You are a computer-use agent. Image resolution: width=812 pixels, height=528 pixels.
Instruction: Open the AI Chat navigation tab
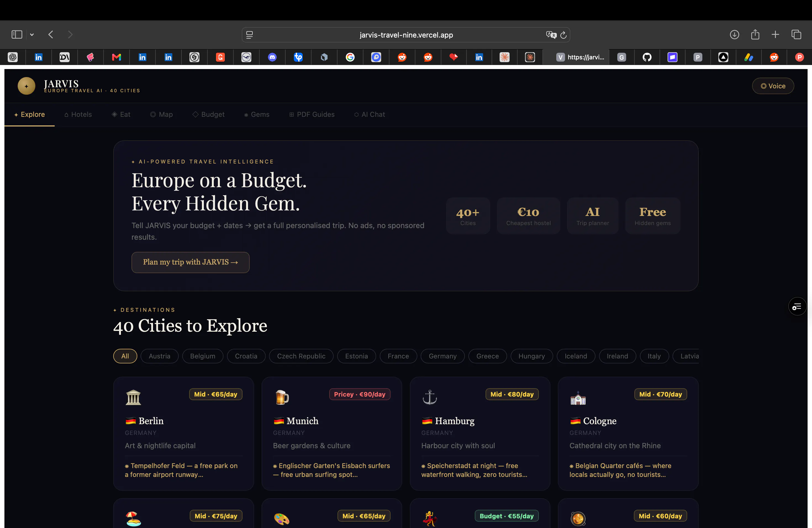pyautogui.click(x=370, y=114)
